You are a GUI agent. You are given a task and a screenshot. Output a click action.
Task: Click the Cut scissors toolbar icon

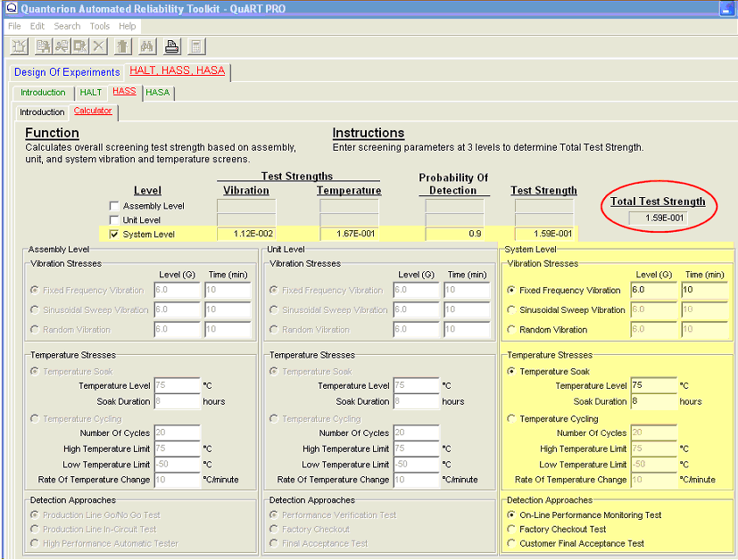pyautogui.click(x=62, y=46)
